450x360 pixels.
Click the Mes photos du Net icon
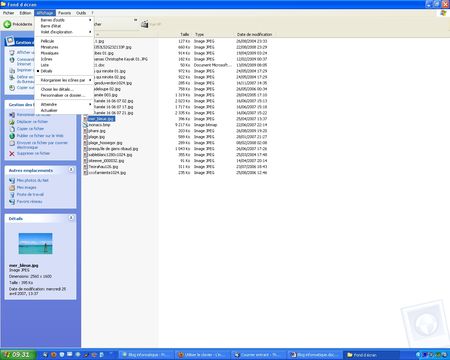(x=12, y=180)
